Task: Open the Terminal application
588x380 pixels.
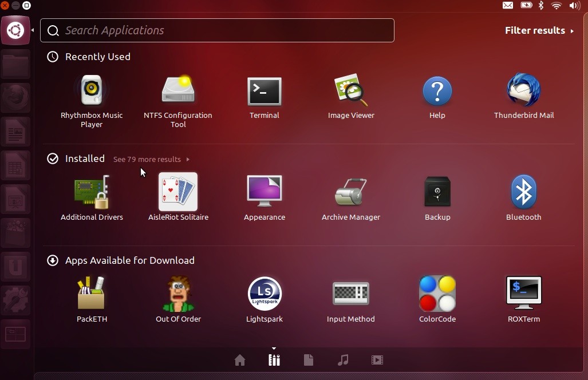Action: [x=264, y=91]
